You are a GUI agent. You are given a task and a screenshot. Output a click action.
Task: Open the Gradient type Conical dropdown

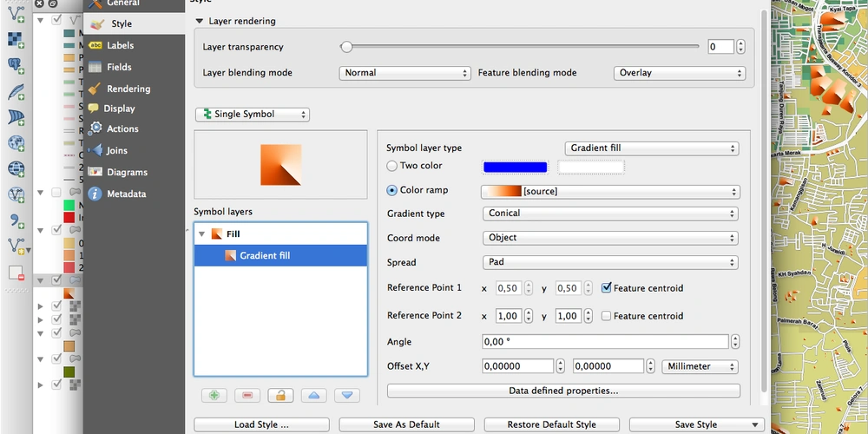[x=610, y=214]
